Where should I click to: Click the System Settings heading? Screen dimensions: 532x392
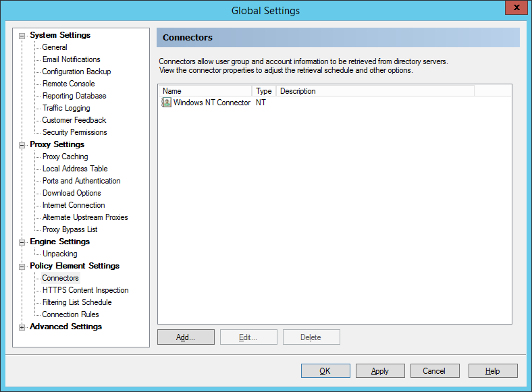[x=60, y=35]
